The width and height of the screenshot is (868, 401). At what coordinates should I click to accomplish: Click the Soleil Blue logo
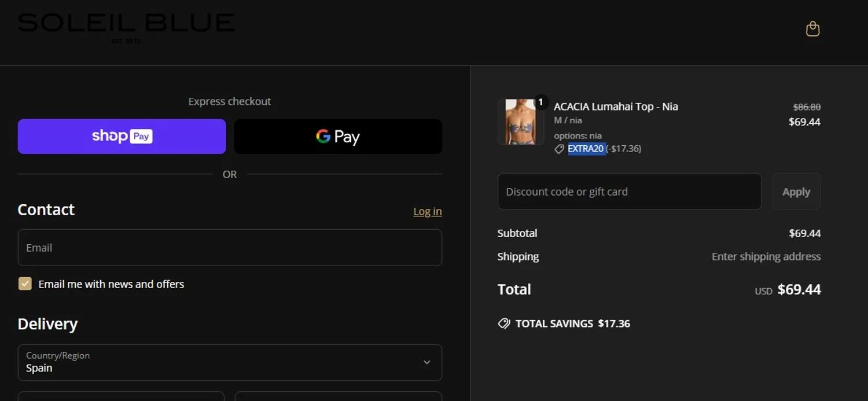click(126, 27)
